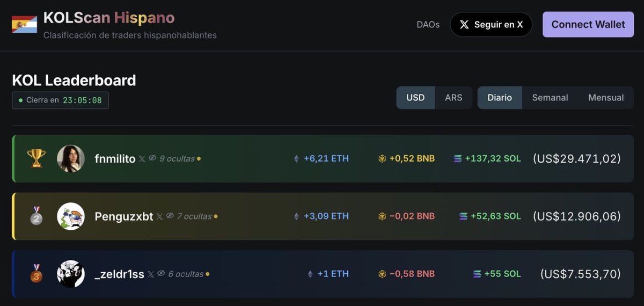Click the BNB icon in _zeldr1ss's row
The height and width of the screenshot is (306, 644).
(382, 274)
